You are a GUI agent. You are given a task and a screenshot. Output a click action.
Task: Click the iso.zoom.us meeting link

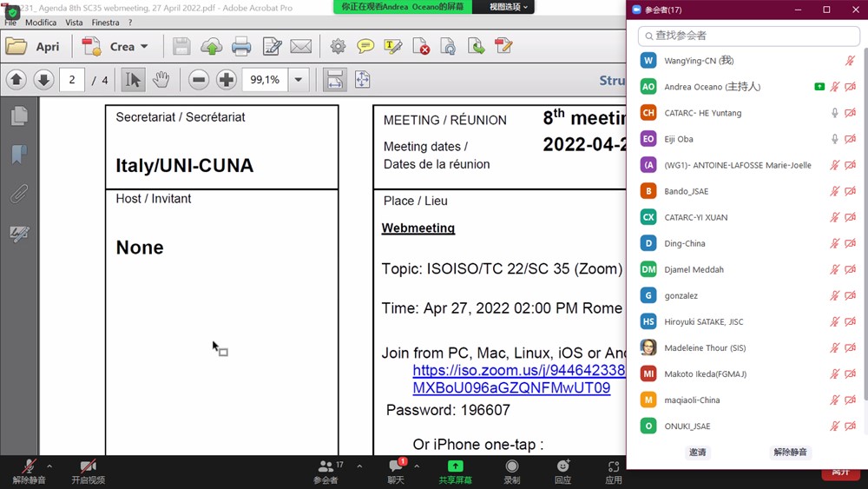click(x=518, y=371)
